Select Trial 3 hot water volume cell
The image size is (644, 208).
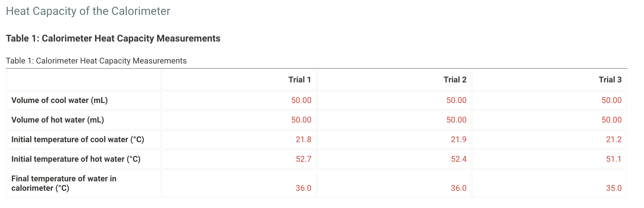549,120
